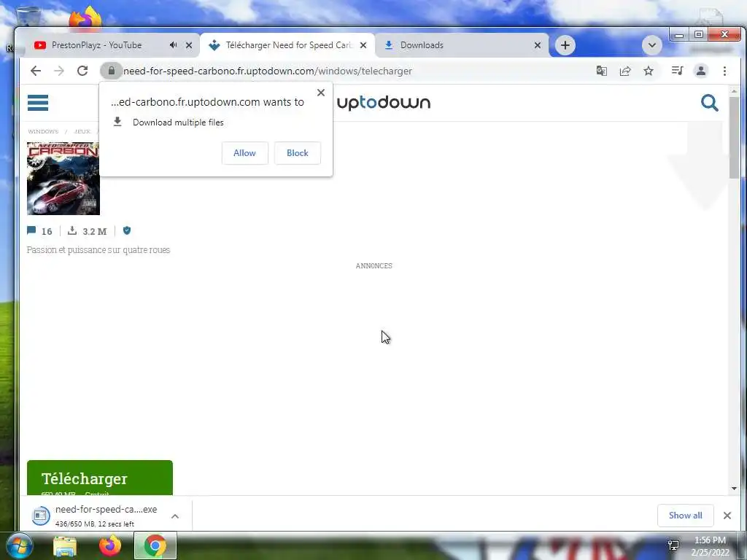Click the network tray icon
Screen dimensions: 747x560
pyautogui.click(x=673, y=545)
